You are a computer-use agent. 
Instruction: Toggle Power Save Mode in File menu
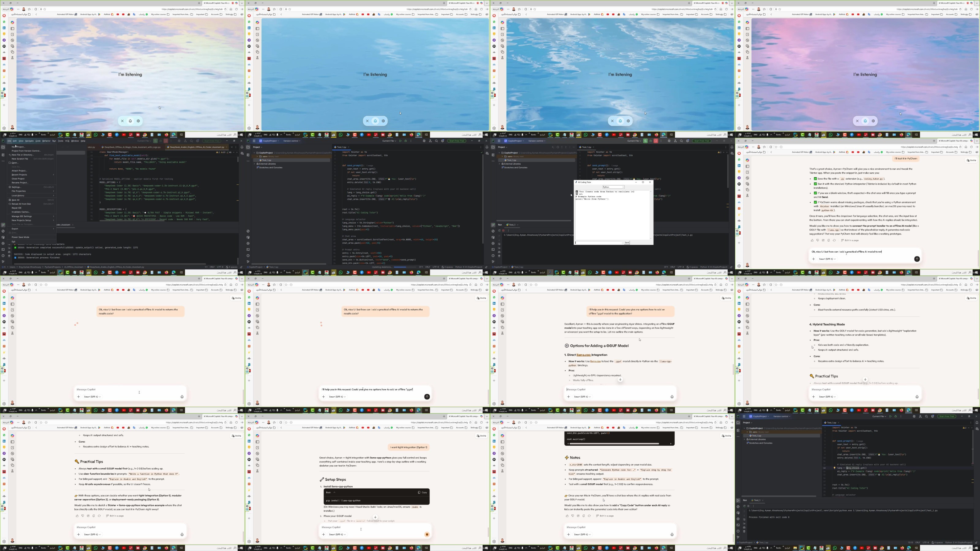point(20,237)
